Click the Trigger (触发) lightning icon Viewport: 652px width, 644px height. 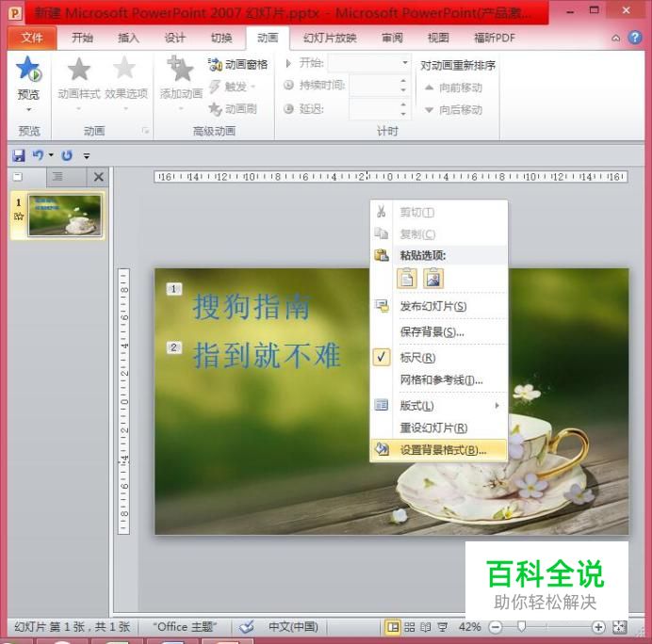coord(215,87)
